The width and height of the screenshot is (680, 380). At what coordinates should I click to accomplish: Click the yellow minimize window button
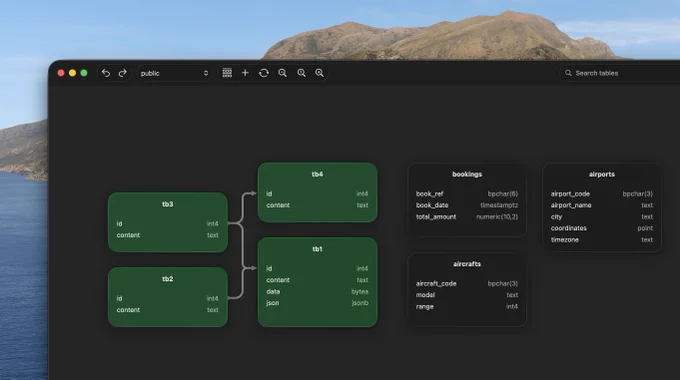click(x=72, y=73)
